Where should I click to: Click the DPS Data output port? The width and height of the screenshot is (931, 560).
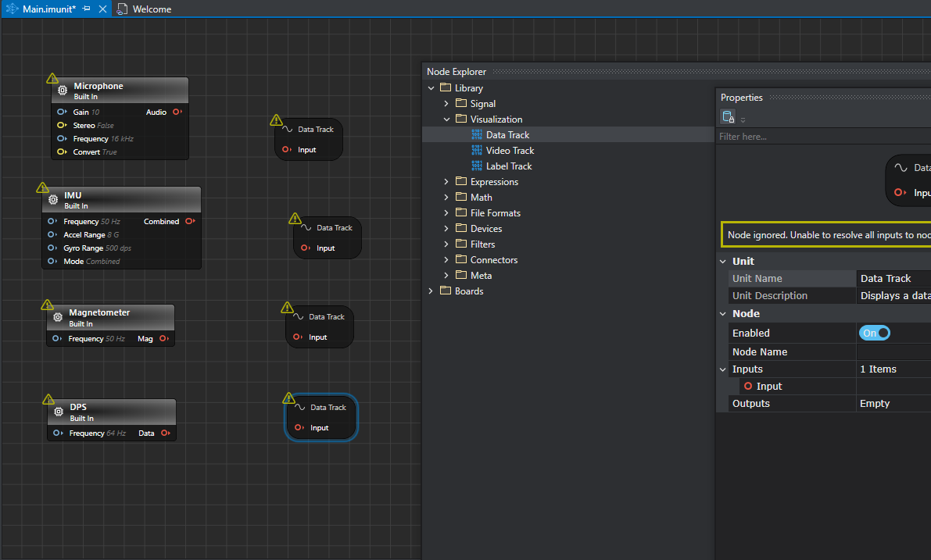(165, 433)
